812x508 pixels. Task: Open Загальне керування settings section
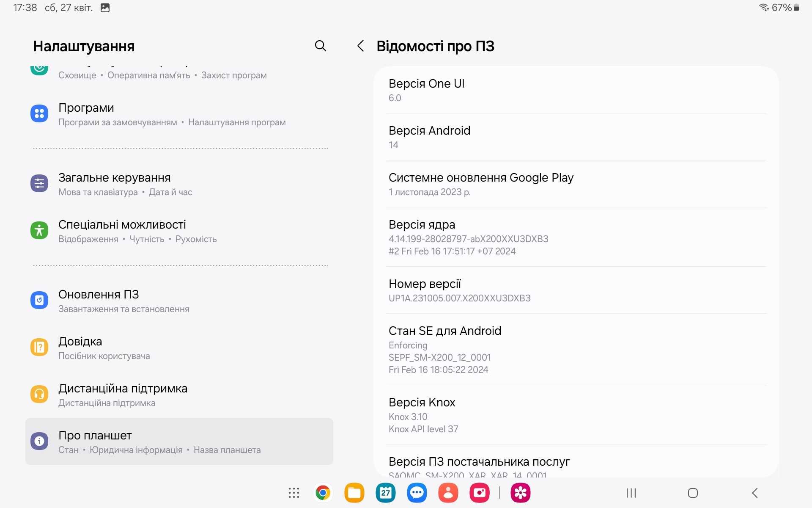click(179, 184)
